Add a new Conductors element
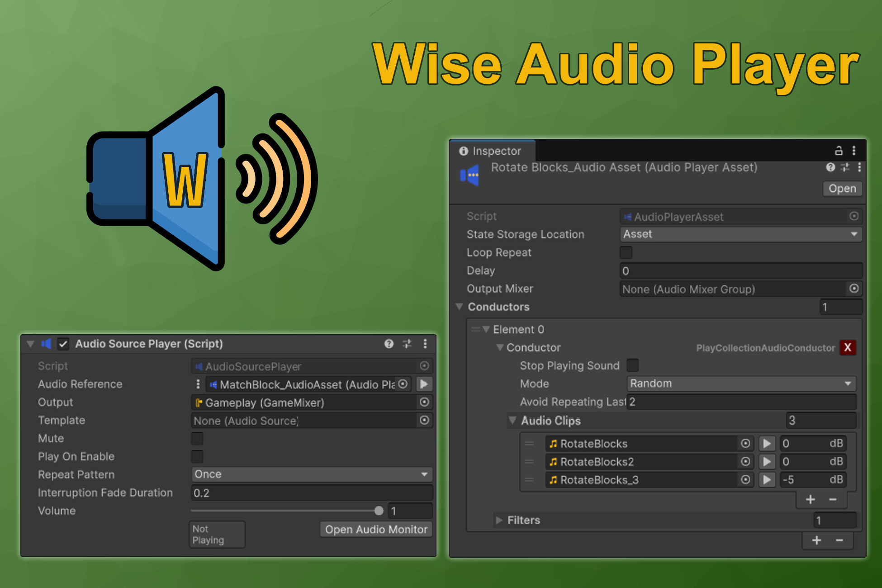The image size is (882, 588). coord(817,541)
